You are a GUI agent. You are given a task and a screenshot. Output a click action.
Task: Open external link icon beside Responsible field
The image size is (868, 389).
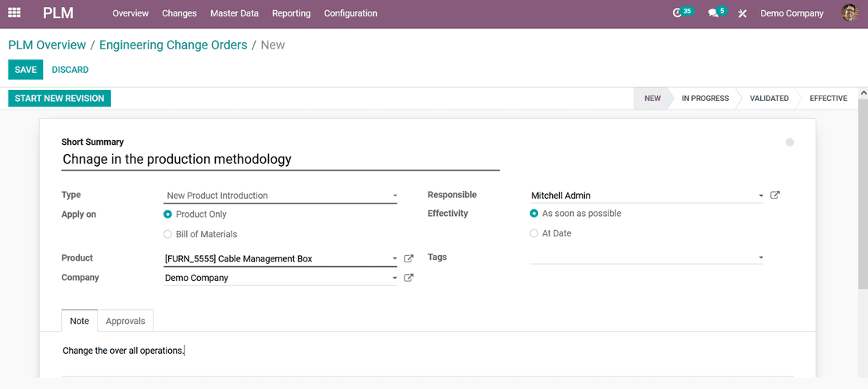[775, 195]
